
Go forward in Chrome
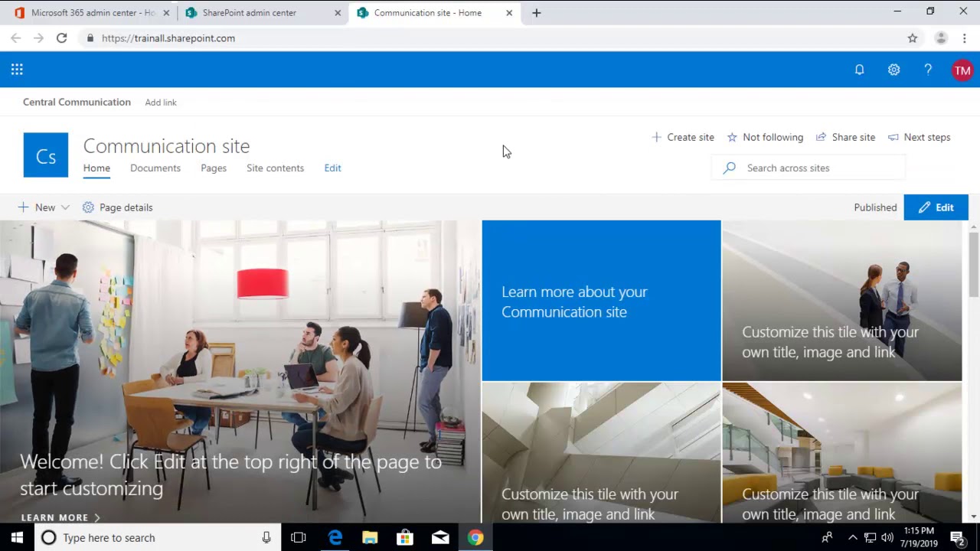[38, 38]
